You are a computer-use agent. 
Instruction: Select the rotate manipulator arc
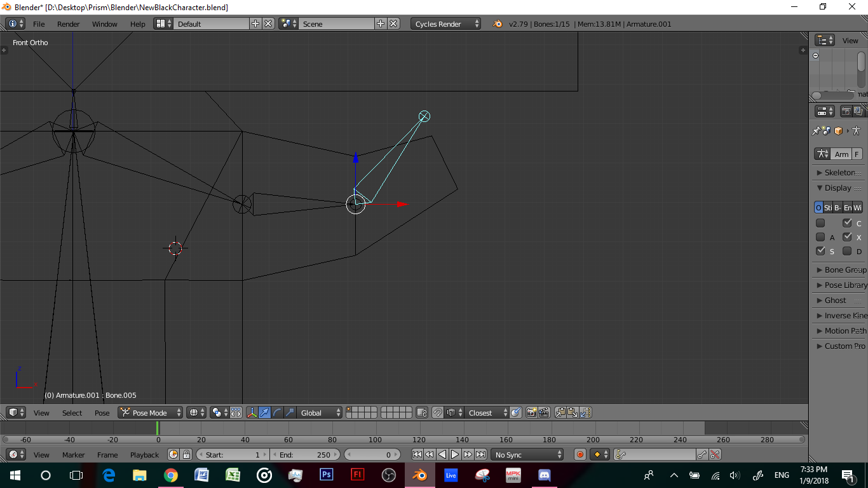pos(277,412)
